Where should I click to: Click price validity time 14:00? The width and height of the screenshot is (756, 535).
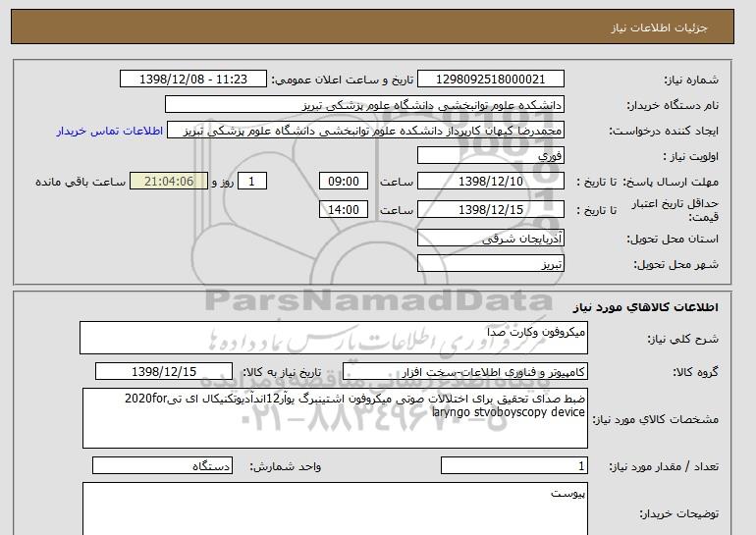[x=344, y=210]
